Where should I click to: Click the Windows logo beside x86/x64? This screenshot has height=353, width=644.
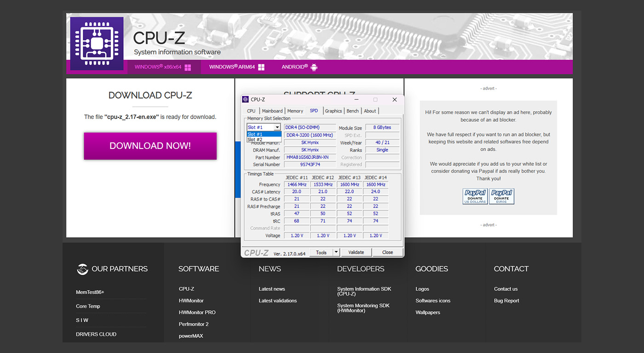pos(188,67)
